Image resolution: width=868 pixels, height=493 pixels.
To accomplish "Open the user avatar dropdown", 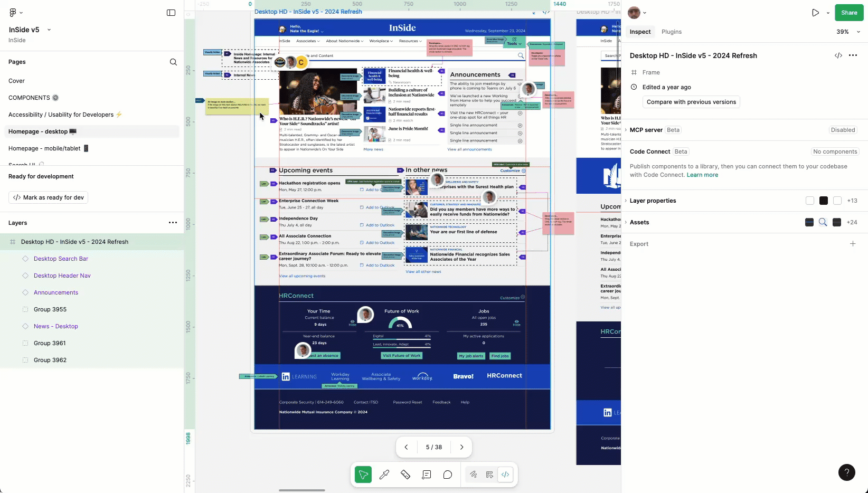I will 637,13.
